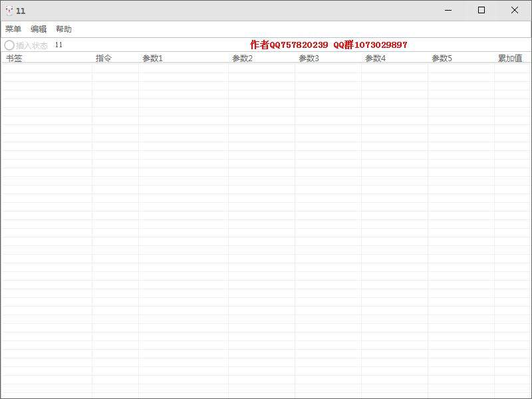Select the 书签 column header
The height and width of the screenshot is (399, 532).
pos(47,59)
